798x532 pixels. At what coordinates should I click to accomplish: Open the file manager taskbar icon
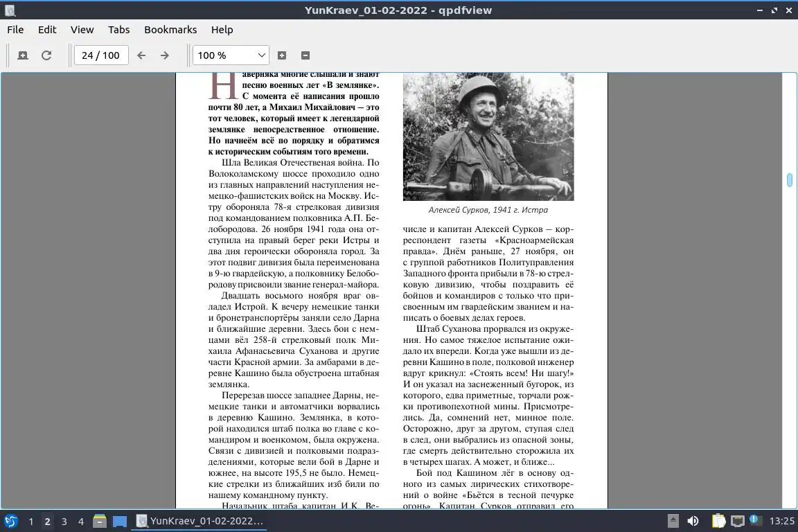100,521
